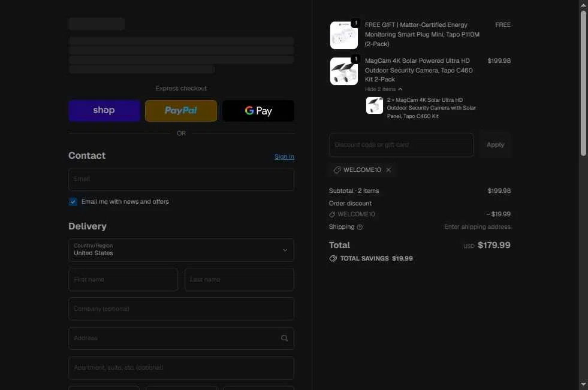This screenshot has width=588, height=390.
Task: Click the Total Savings tag icon
Action: [333, 258]
